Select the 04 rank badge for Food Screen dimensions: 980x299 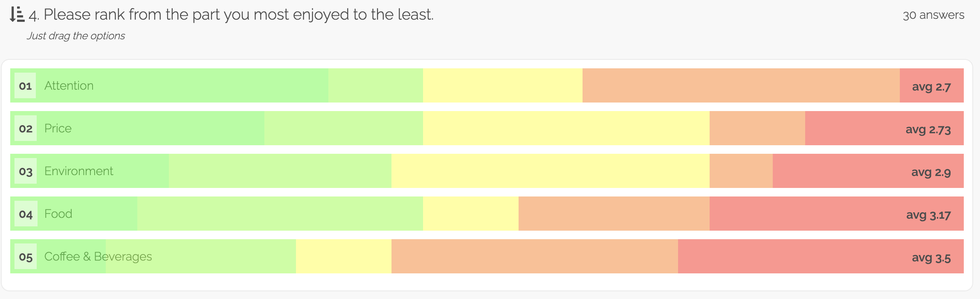pos(26,214)
